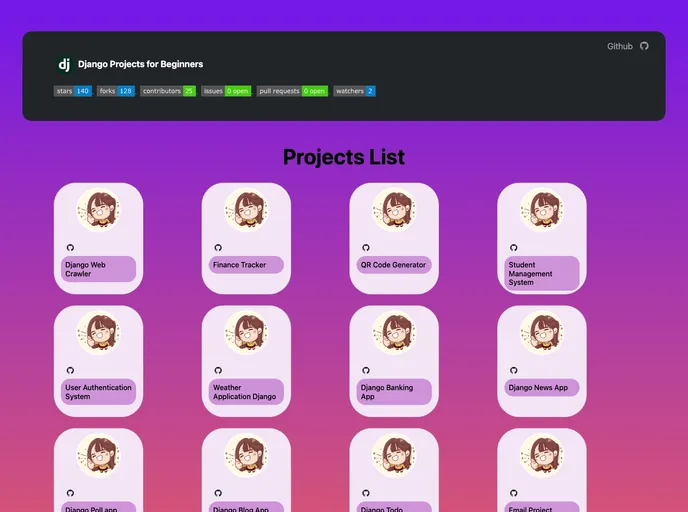Viewport: 688px width, 512px height.
Task: Click the issues 0 open badge
Action: pos(226,91)
